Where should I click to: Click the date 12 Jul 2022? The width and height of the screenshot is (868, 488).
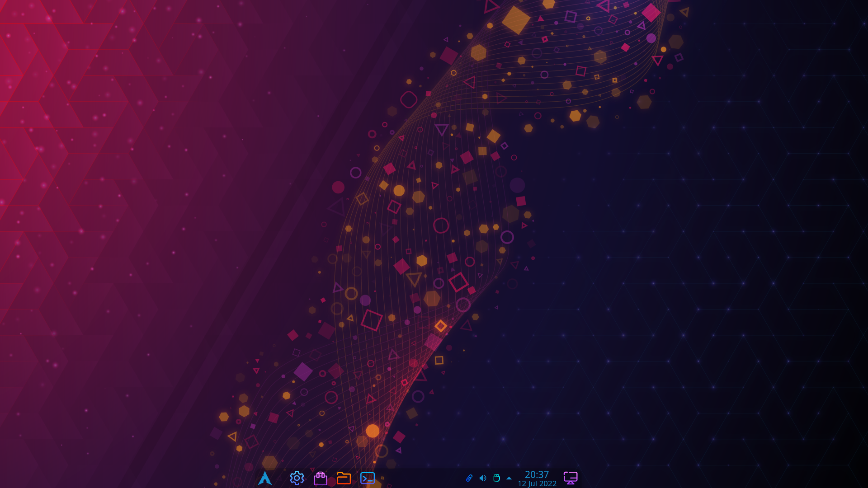537,483
